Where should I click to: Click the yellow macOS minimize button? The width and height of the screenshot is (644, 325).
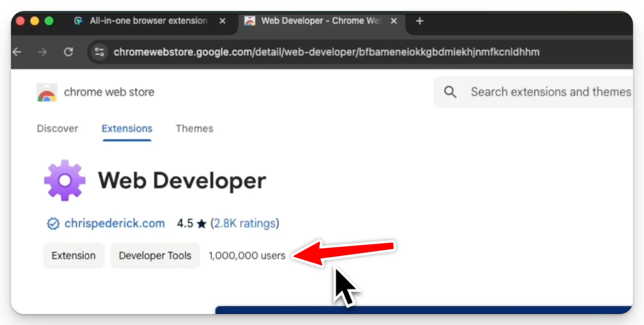coord(34,21)
